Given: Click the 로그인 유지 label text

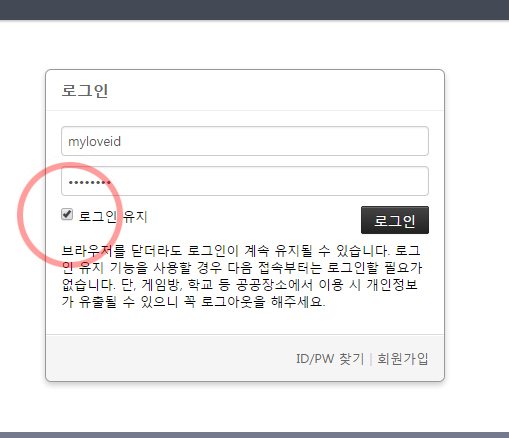Looking at the screenshot, I should (x=113, y=217).
